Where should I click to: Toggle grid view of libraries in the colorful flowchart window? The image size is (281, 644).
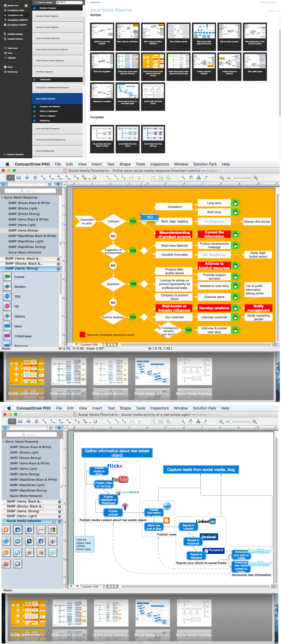[x=50, y=184]
